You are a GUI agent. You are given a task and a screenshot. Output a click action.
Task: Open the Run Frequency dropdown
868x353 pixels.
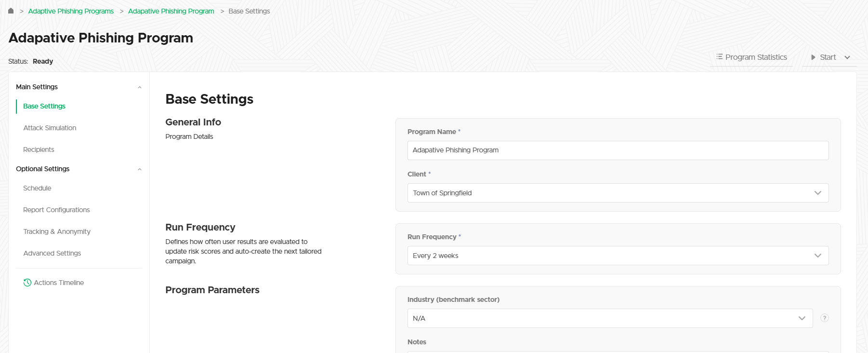pos(618,256)
